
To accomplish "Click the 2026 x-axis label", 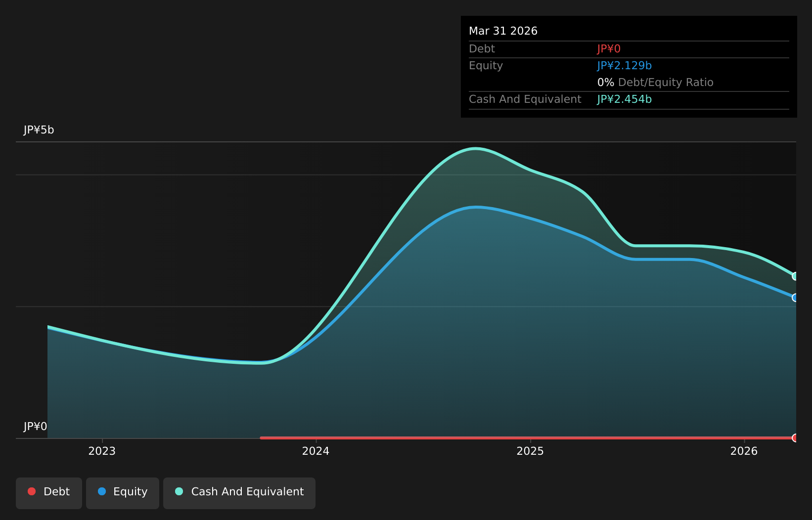I will pos(744,451).
